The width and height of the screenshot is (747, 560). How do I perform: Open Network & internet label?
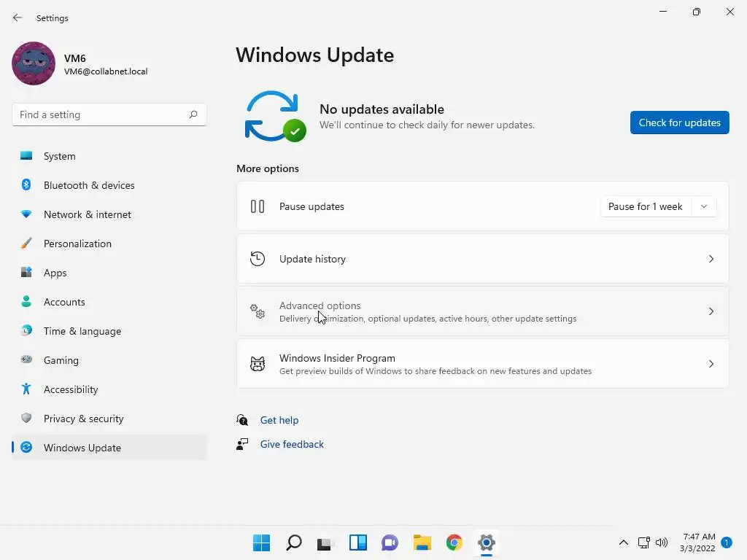coord(88,214)
